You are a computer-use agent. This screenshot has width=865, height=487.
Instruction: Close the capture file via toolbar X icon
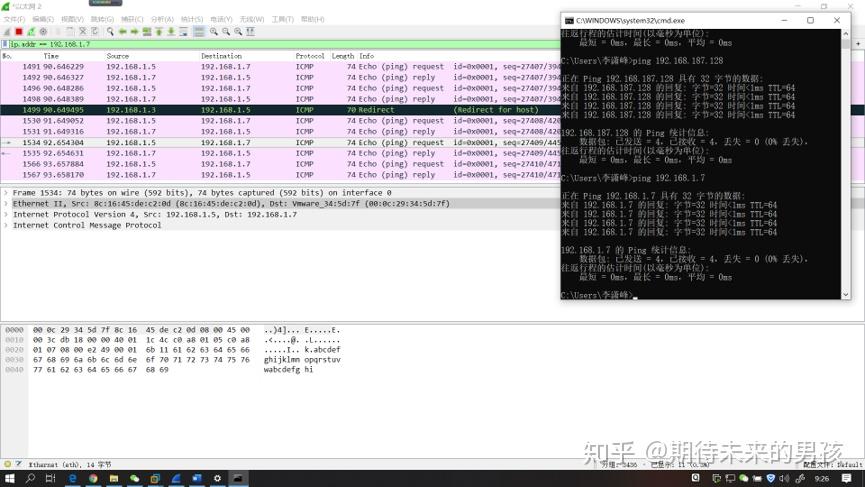pyautogui.click(x=83, y=31)
